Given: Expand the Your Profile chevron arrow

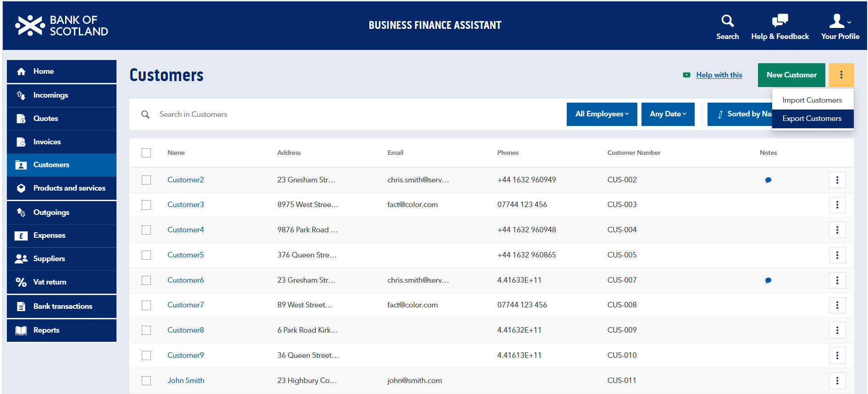Looking at the screenshot, I should (x=849, y=22).
